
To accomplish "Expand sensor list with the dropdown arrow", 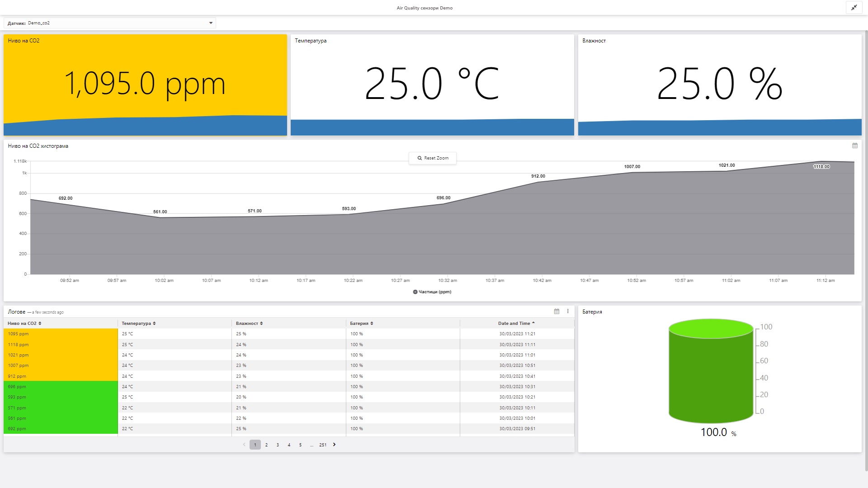I will pos(211,23).
